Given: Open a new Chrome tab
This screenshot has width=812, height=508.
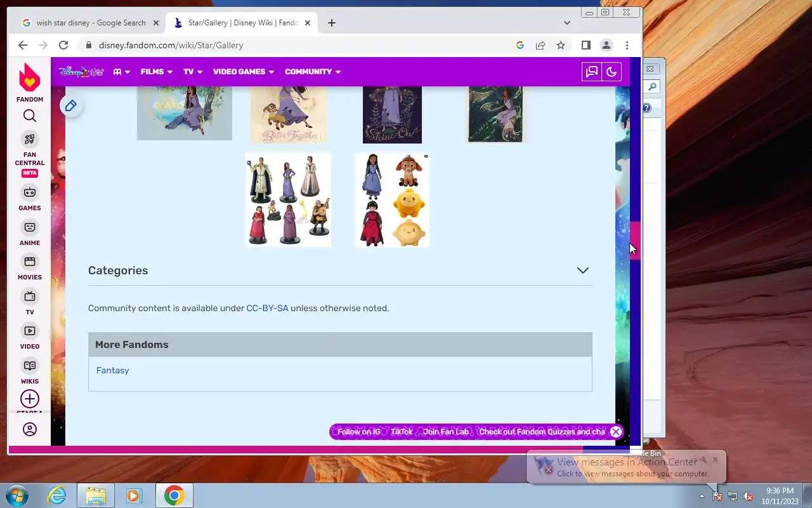Looking at the screenshot, I should pos(332,23).
